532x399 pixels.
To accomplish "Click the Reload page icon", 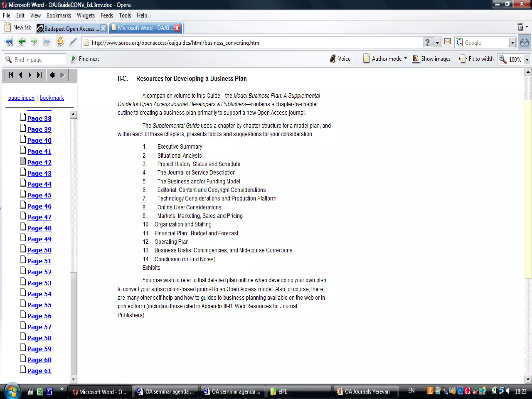I will [x=60, y=42].
